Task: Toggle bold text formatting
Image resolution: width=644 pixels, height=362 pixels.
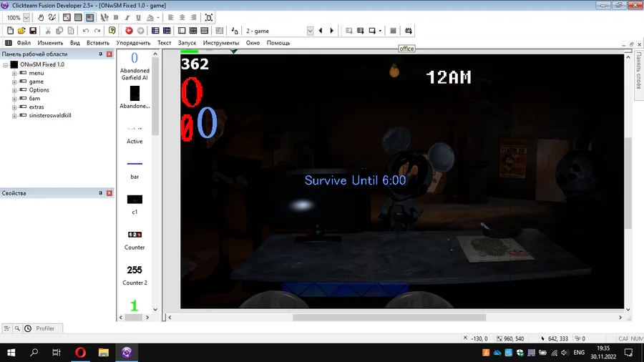Action: pyautogui.click(x=116, y=18)
